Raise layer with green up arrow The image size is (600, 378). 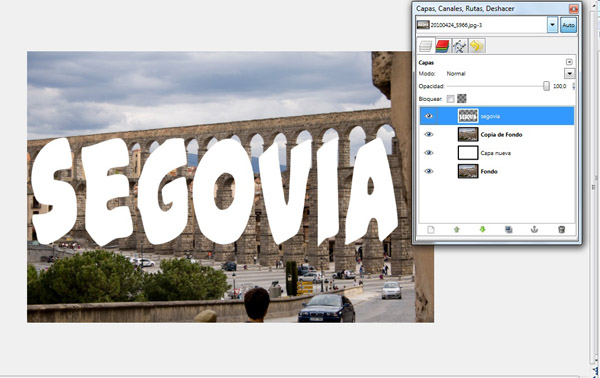click(x=457, y=230)
